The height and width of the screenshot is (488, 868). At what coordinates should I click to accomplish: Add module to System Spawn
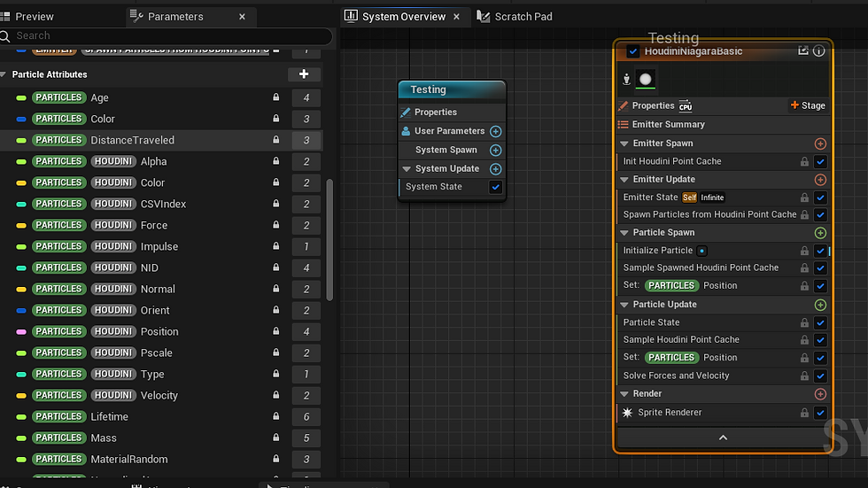pos(495,150)
